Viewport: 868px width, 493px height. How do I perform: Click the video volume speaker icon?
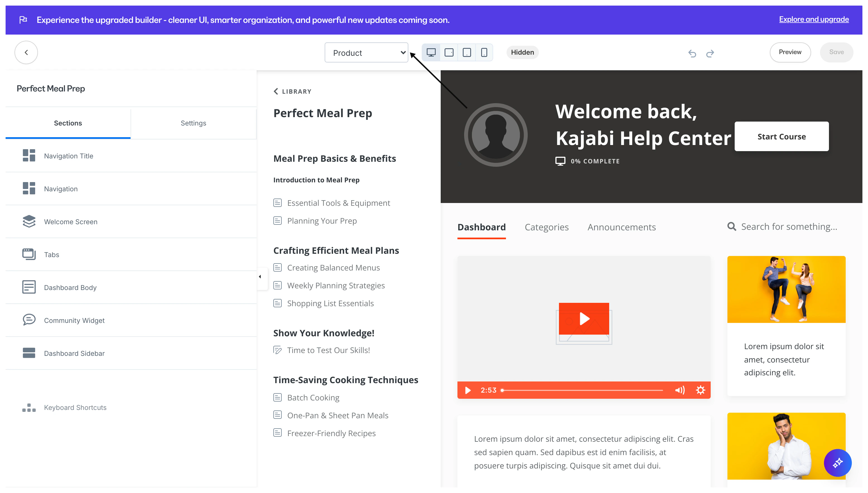(x=680, y=390)
